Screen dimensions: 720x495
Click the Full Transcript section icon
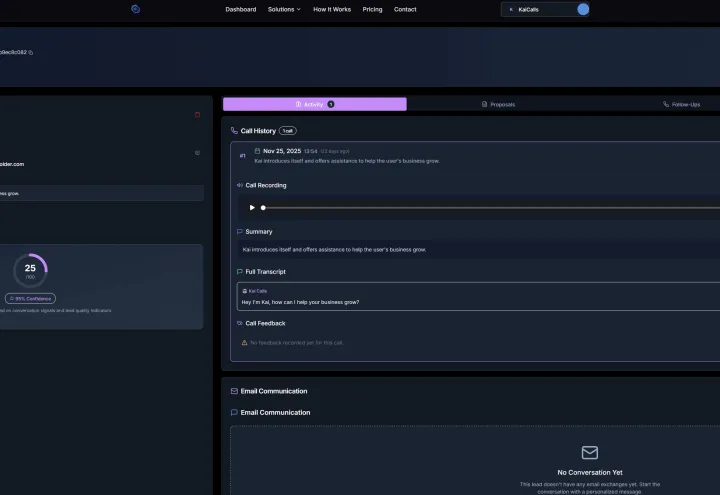tap(240, 271)
